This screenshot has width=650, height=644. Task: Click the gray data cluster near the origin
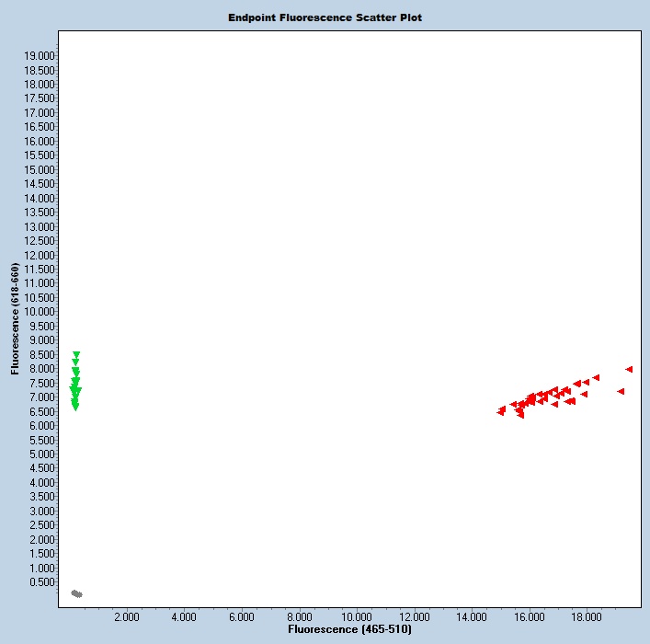76,593
